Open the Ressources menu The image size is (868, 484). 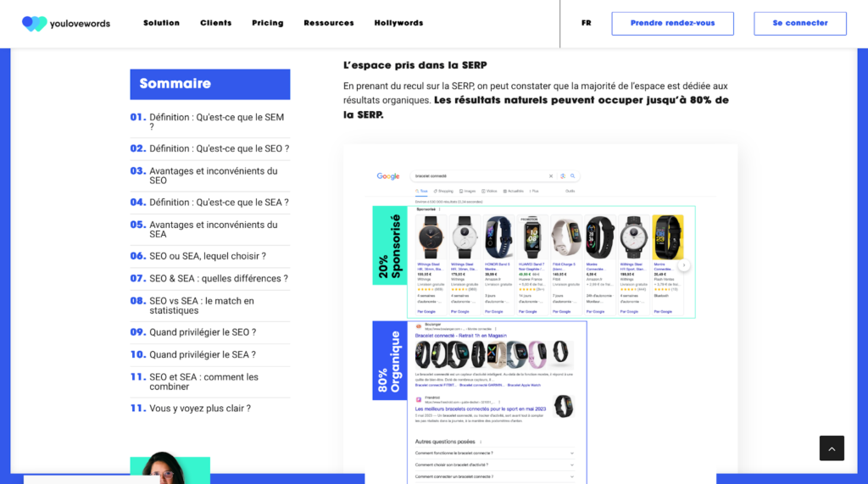pos(329,23)
